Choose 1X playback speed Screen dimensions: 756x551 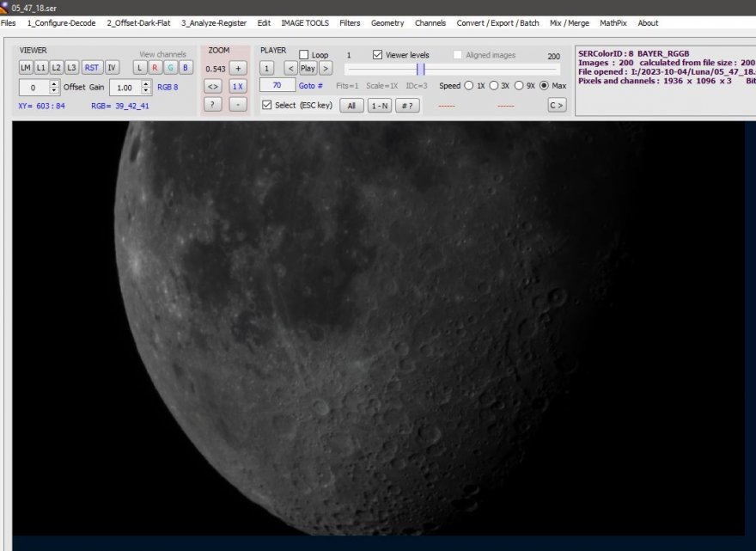tap(469, 85)
